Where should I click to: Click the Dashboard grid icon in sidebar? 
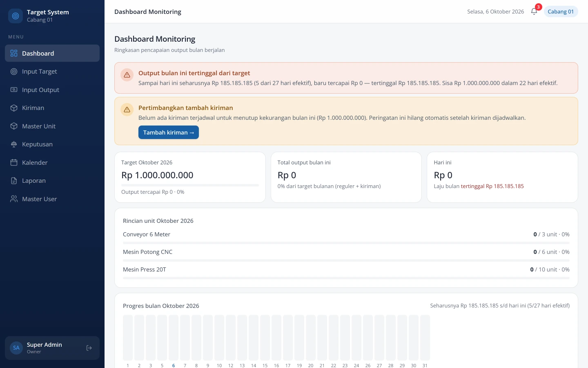tap(14, 53)
